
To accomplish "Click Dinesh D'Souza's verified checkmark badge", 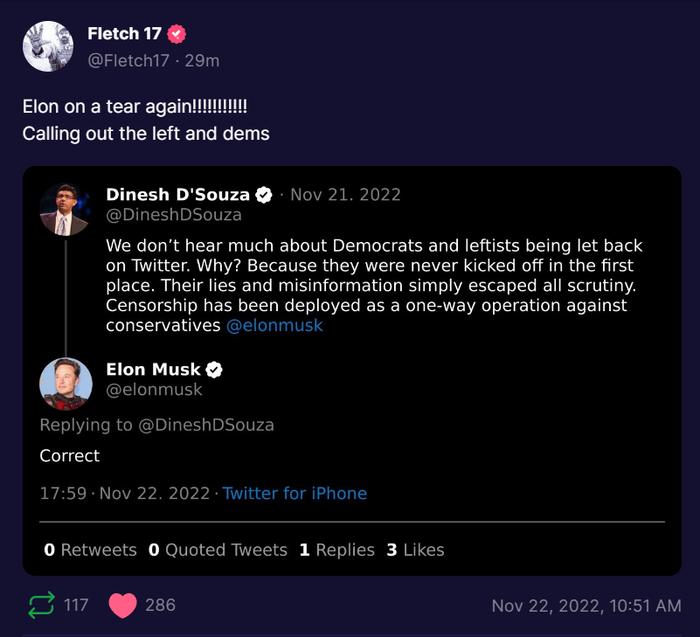I will pos(265,194).
